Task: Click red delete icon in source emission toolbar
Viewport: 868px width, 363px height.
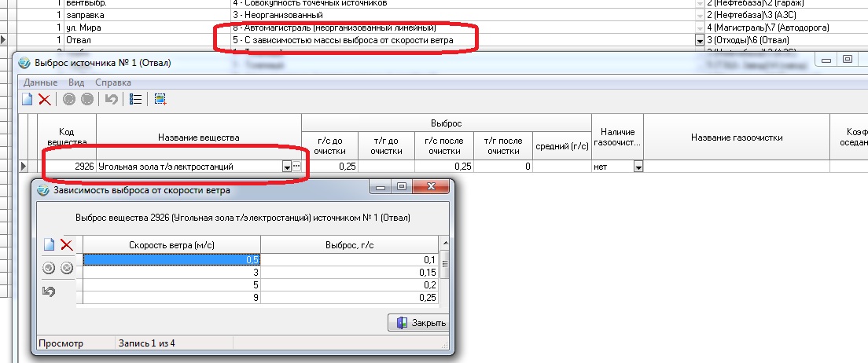Action: point(45,99)
